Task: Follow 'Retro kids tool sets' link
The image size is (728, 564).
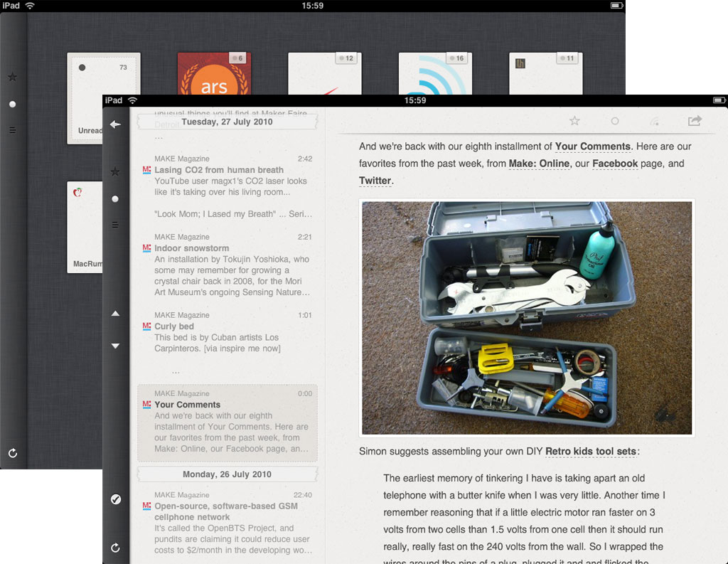Action: (x=591, y=452)
